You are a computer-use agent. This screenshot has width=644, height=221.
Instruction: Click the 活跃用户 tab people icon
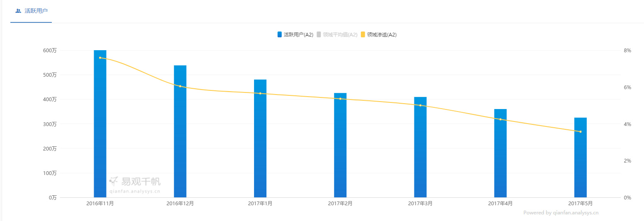coord(18,11)
